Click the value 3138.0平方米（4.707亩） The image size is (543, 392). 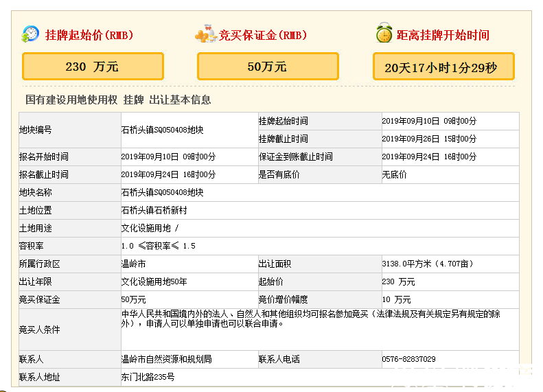coord(428,264)
